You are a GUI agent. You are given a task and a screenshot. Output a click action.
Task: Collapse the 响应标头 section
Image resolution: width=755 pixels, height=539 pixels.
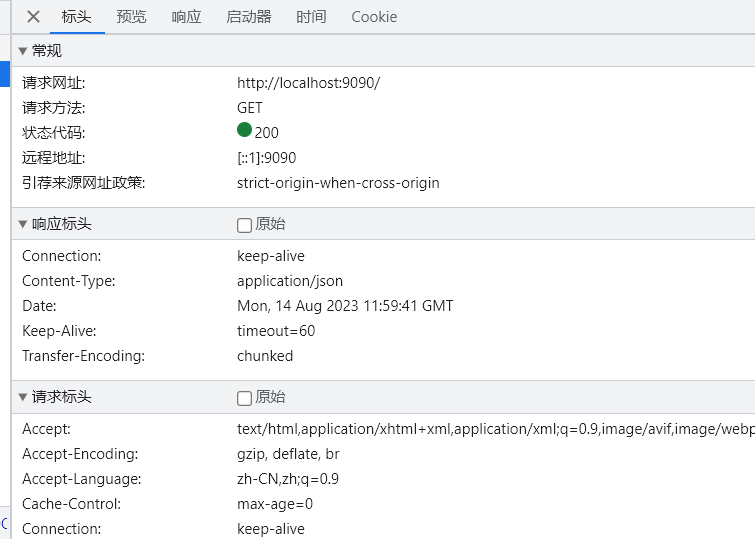[22, 224]
